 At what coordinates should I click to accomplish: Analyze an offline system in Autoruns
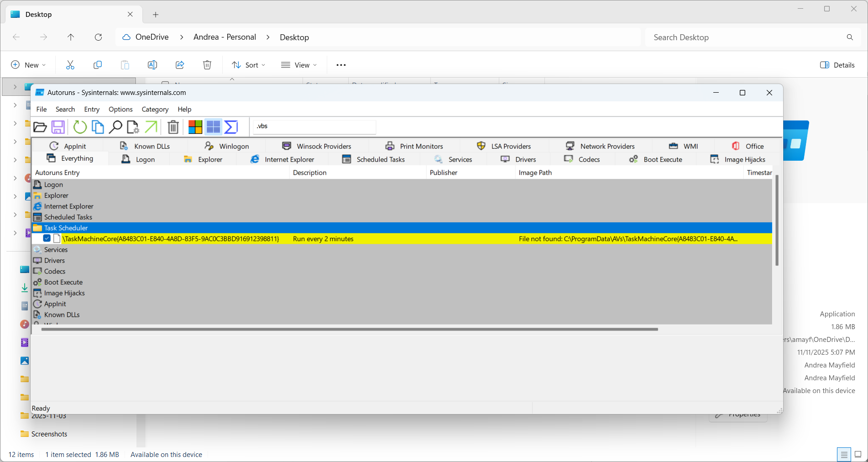[133, 127]
